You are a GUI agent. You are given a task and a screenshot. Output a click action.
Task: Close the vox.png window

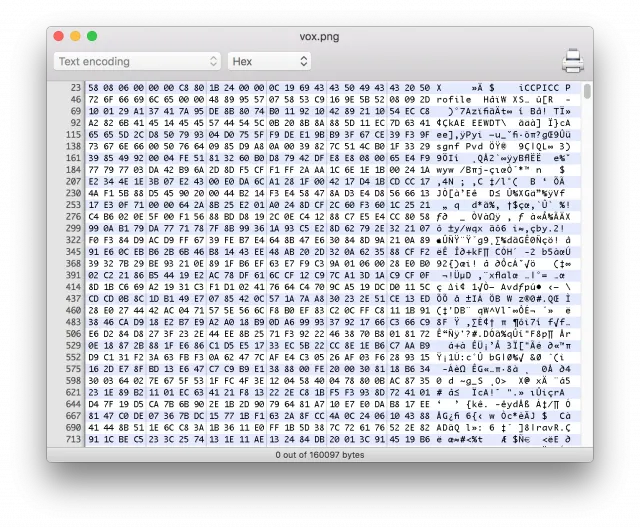click(59, 36)
